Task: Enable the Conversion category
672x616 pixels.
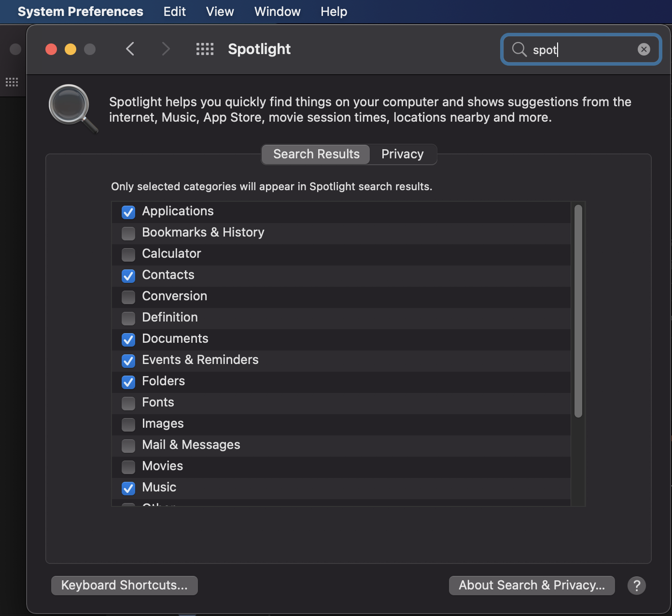Action: click(x=128, y=297)
